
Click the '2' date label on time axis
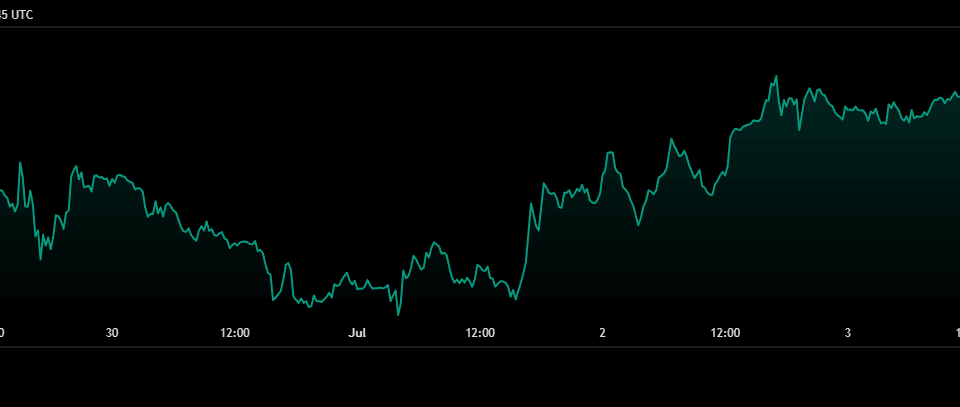click(x=602, y=333)
